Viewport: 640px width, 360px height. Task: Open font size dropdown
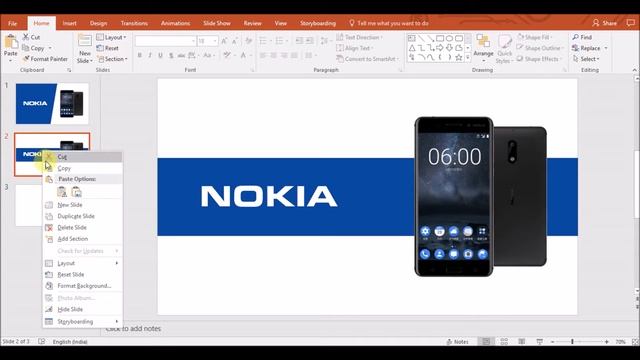tap(215, 41)
